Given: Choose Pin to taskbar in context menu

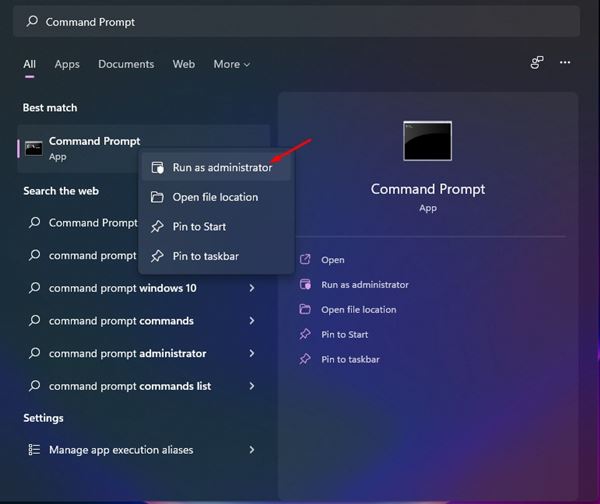Looking at the screenshot, I should tap(216, 256).
